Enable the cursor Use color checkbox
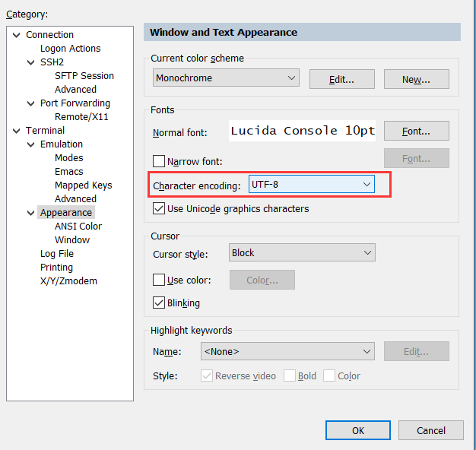 pos(159,280)
